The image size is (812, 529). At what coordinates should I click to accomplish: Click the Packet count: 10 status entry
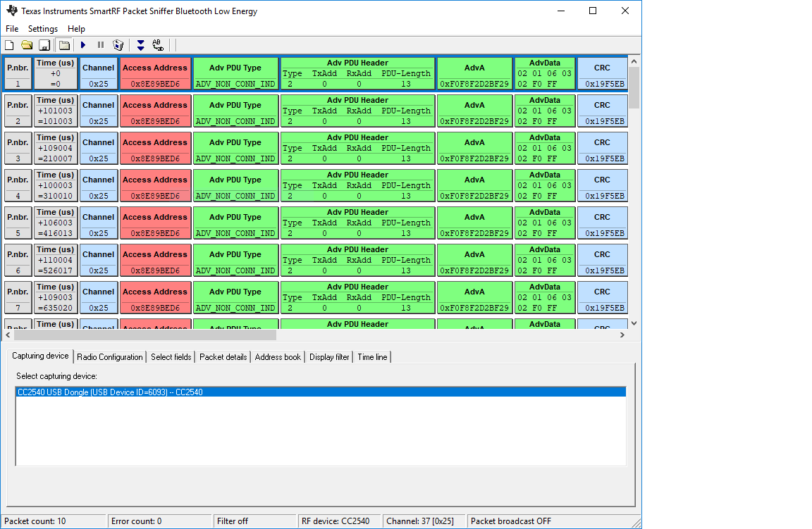pyautogui.click(x=54, y=521)
